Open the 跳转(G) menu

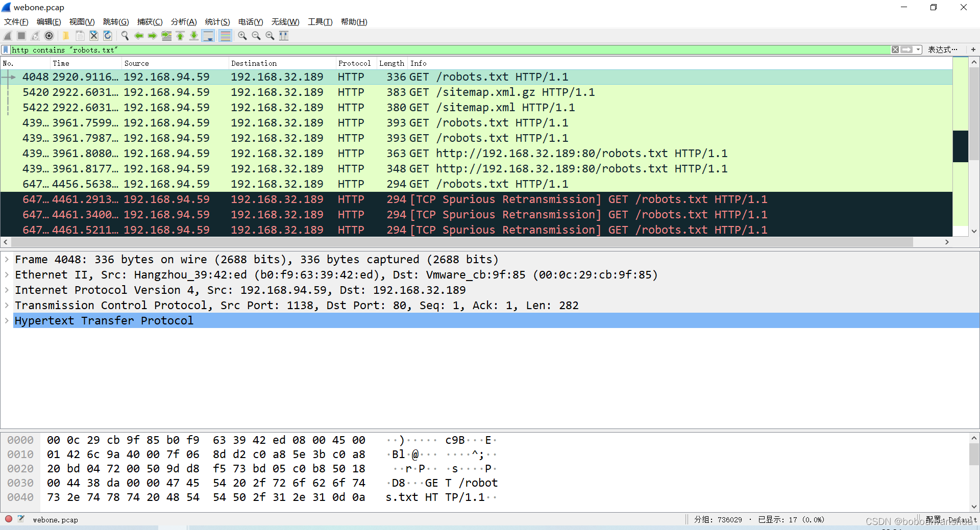coord(116,22)
